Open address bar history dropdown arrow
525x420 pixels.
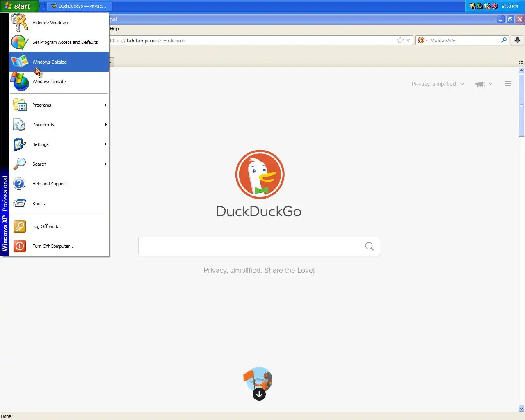tap(408, 40)
